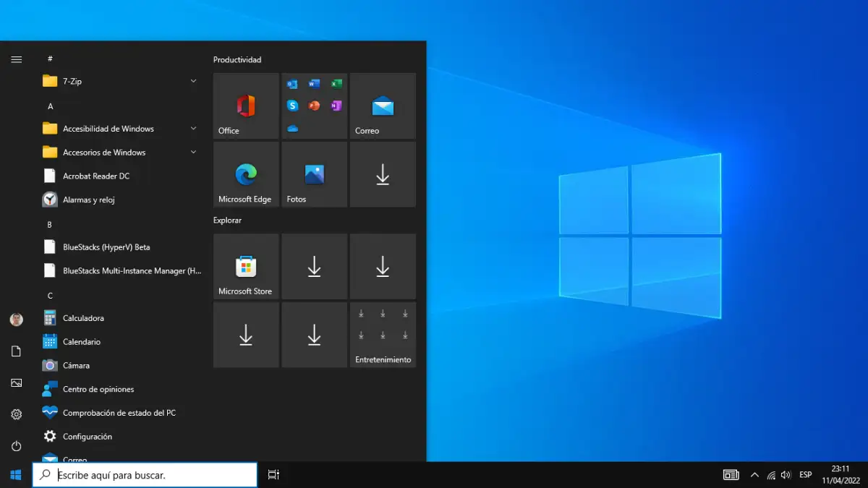Open Settings gear in Start sidebar
The height and width of the screenshot is (488, 868).
pos(16,414)
